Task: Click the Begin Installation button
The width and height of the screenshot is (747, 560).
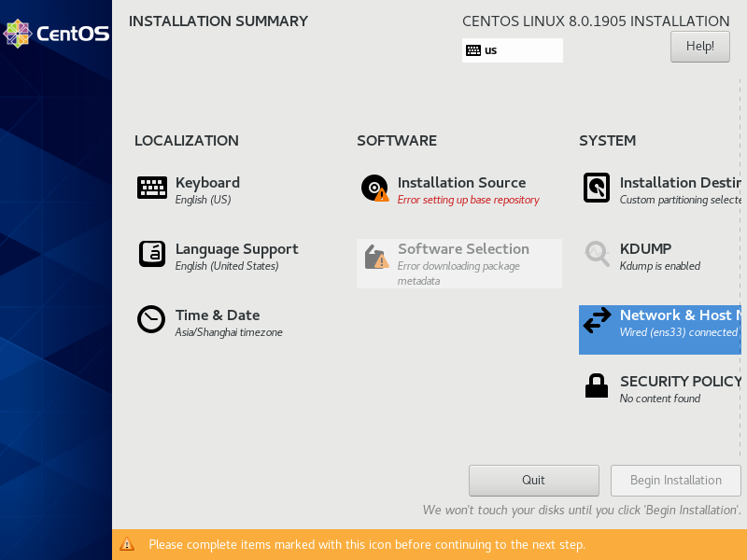Action: point(675,480)
